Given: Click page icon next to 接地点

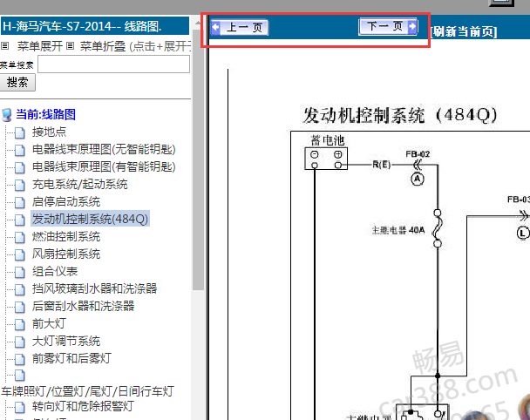Looking at the screenshot, I should 20,133.
